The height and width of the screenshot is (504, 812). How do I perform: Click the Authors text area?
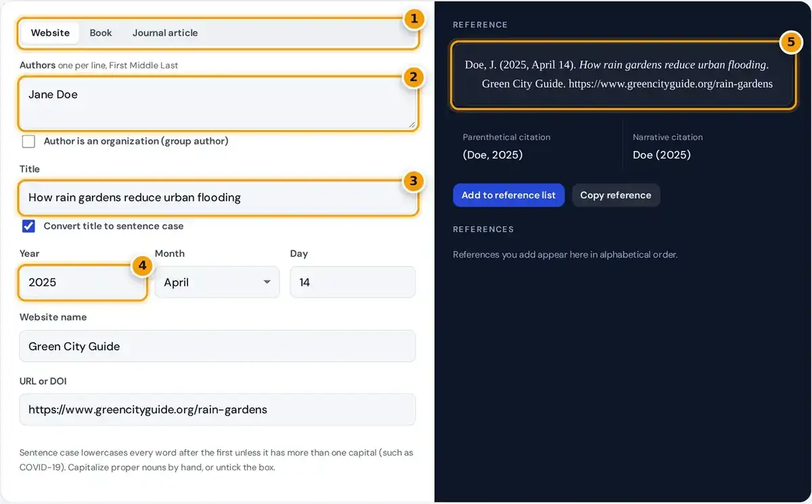pos(218,104)
